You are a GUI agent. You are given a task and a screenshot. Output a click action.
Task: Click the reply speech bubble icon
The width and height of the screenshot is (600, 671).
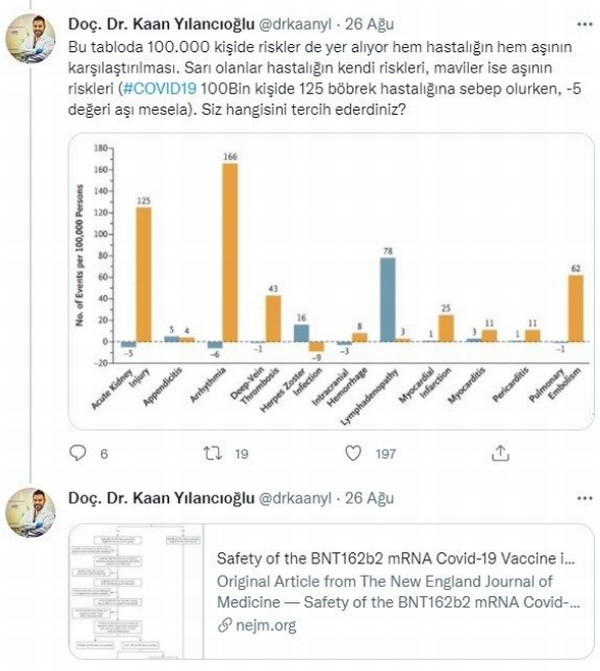click(77, 453)
